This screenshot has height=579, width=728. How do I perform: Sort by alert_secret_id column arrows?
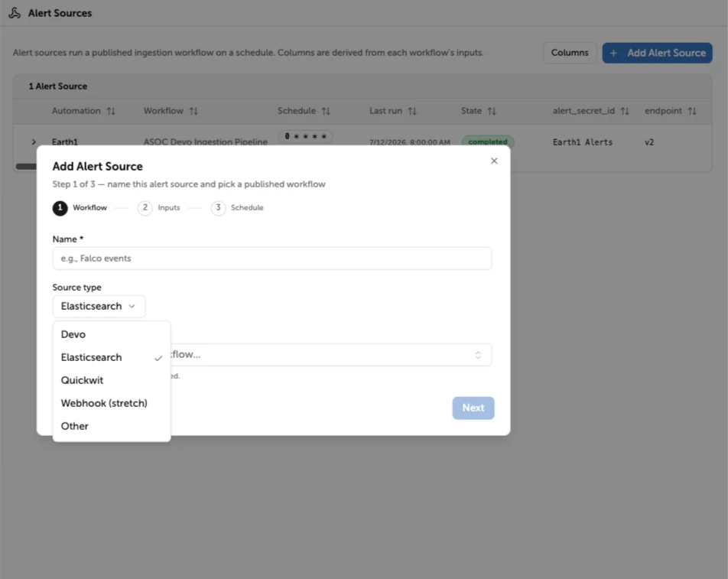(x=625, y=111)
